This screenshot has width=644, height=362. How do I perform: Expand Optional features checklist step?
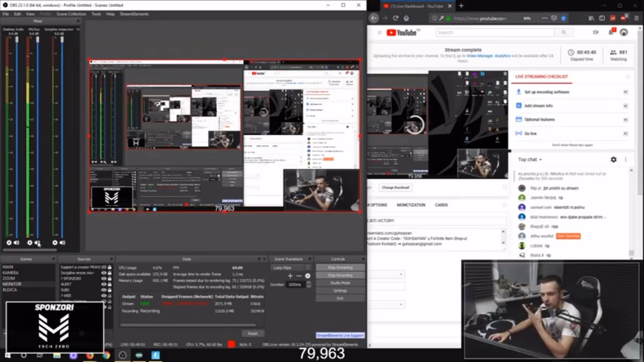pyautogui.click(x=625, y=120)
